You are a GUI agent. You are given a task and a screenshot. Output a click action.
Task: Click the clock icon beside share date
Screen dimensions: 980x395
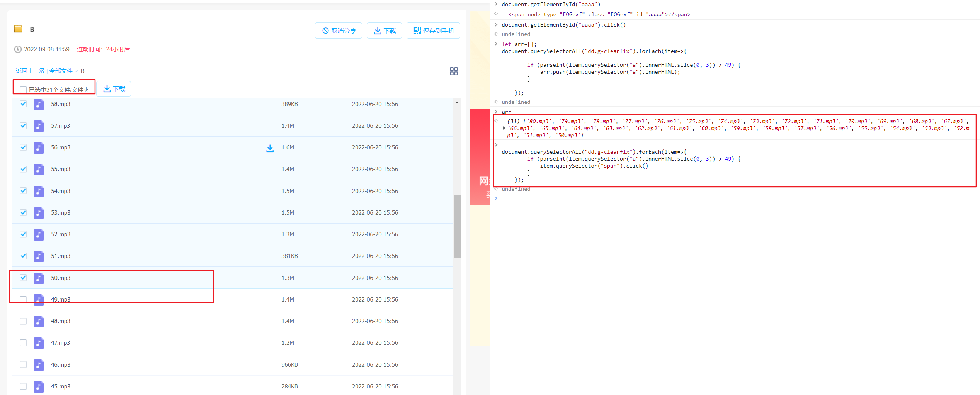pos(18,49)
